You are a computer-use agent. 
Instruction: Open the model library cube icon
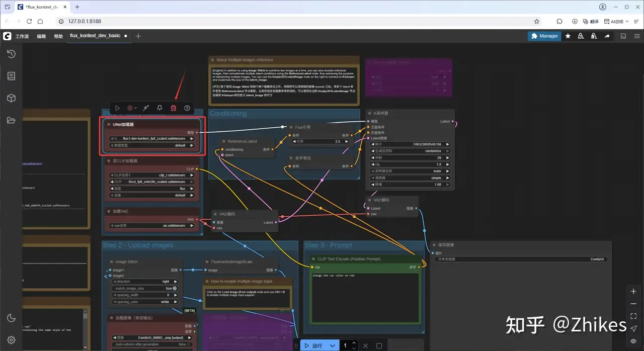coord(11,98)
